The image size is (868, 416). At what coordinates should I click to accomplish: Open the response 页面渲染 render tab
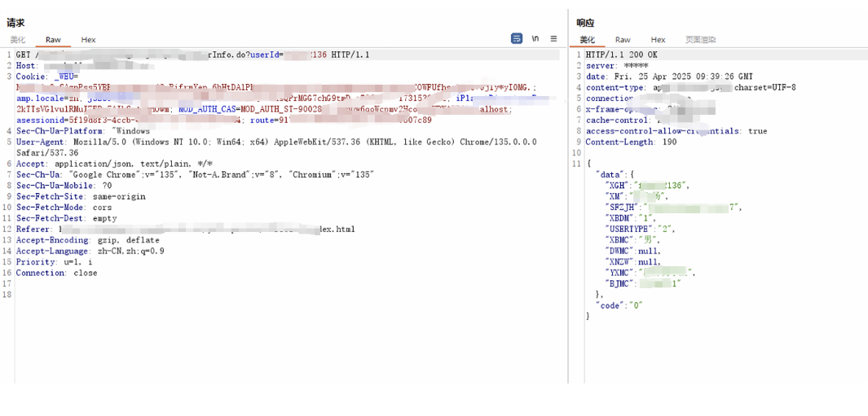click(x=700, y=40)
